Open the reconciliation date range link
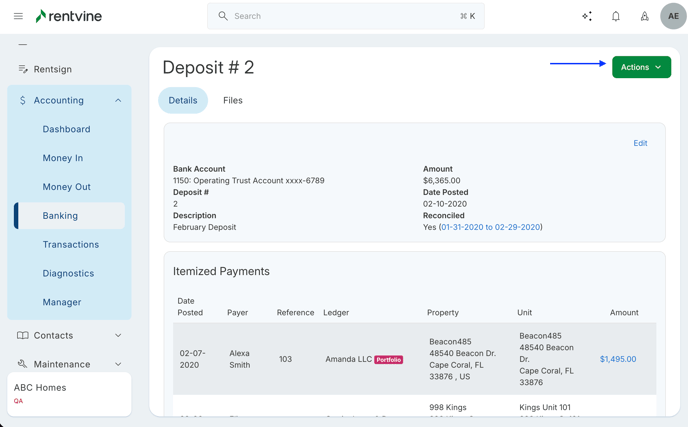 [x=490, y=227]
